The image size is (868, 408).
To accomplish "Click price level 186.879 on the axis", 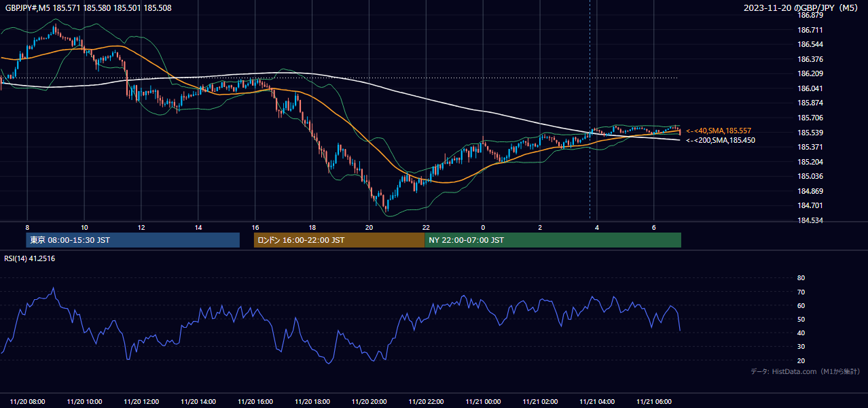I will click(810, 15).
